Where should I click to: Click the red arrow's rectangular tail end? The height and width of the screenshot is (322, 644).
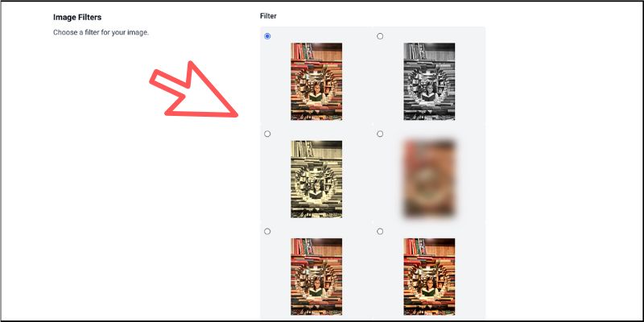point(156,78)
